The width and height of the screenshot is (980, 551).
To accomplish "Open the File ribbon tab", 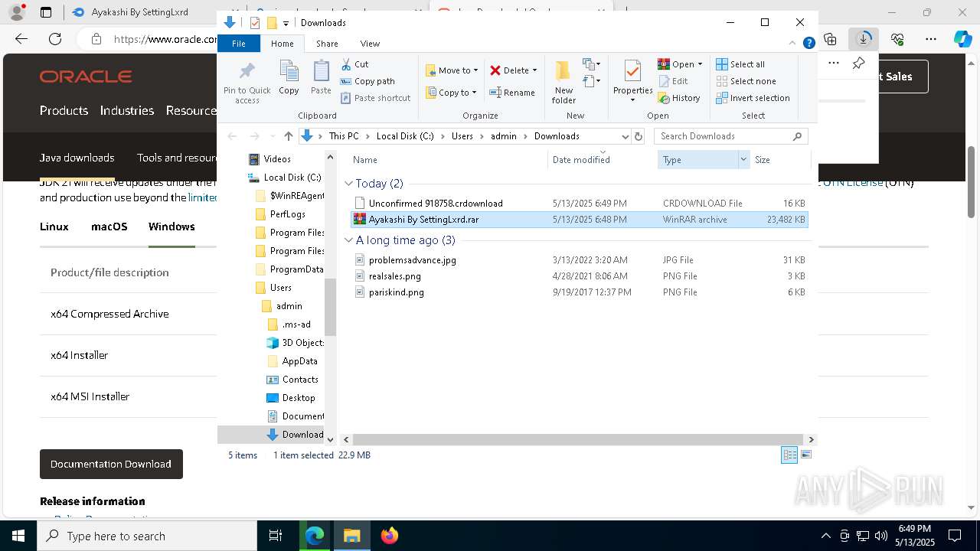I will pyautogui.click(x=239, y=44).
